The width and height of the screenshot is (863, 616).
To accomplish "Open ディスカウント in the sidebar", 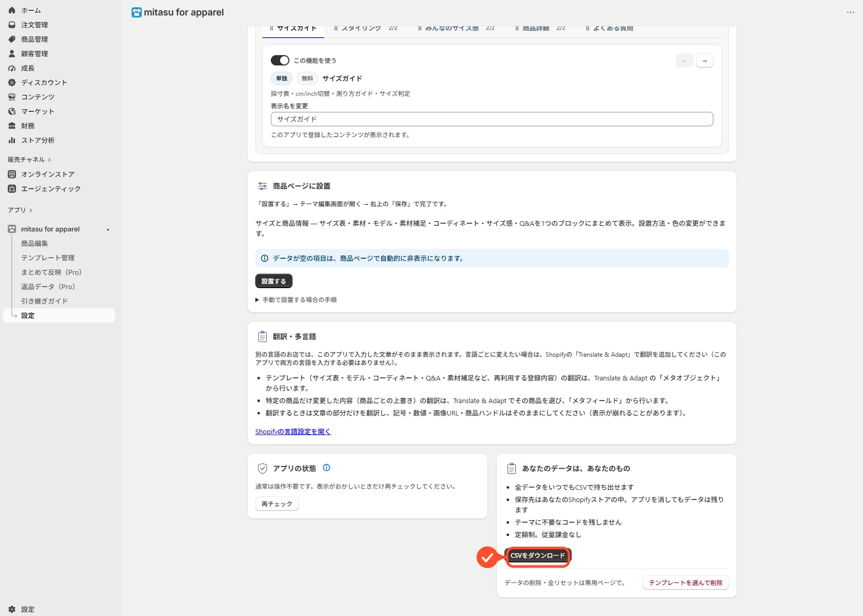I will [44, 82].
